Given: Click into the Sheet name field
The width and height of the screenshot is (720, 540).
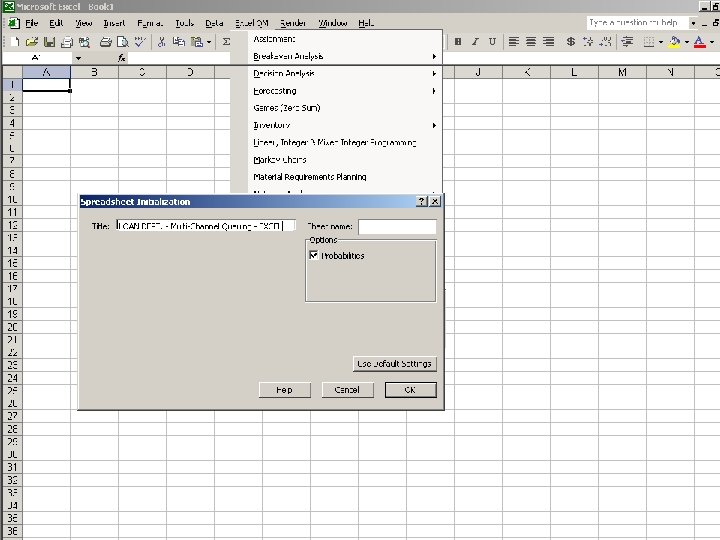Looking at the screenshot, I should click(397, 226).
